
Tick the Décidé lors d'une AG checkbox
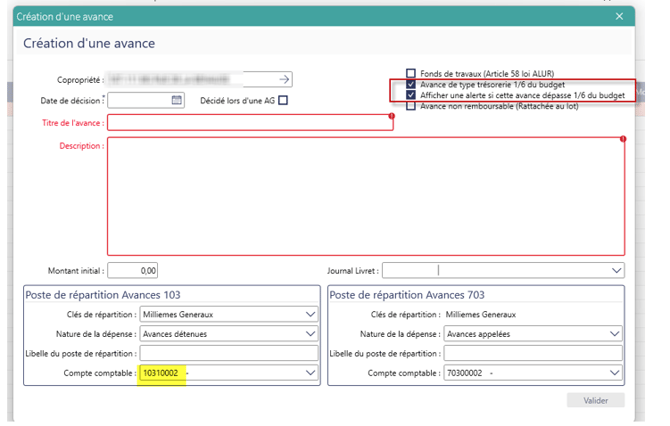click(x=283, y=100)
